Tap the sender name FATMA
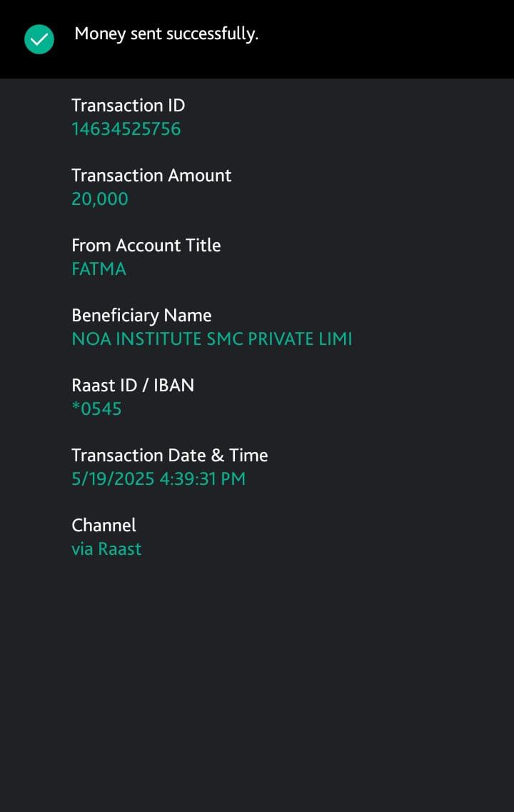This screenshot has height=812, width=514. (99, 269)
